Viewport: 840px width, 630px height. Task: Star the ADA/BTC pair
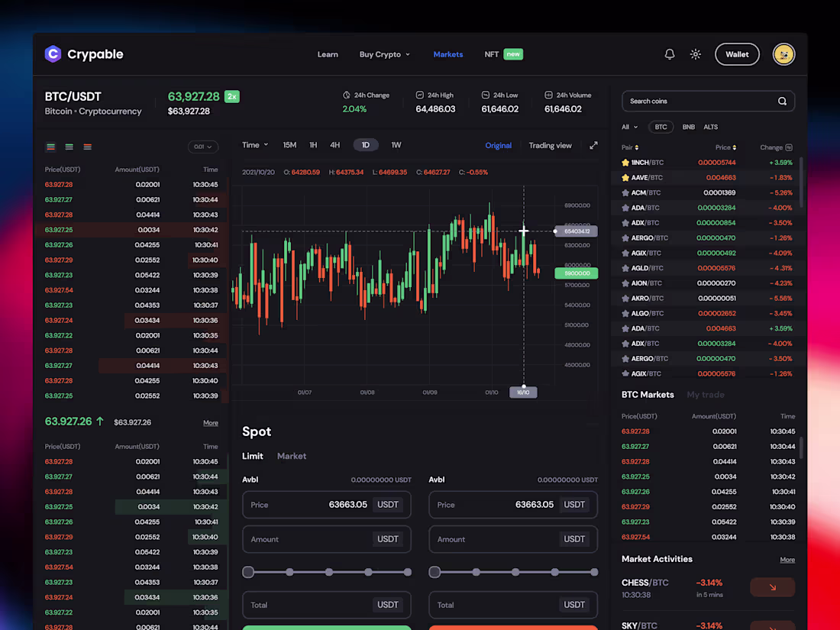click(x=625, y=207)
